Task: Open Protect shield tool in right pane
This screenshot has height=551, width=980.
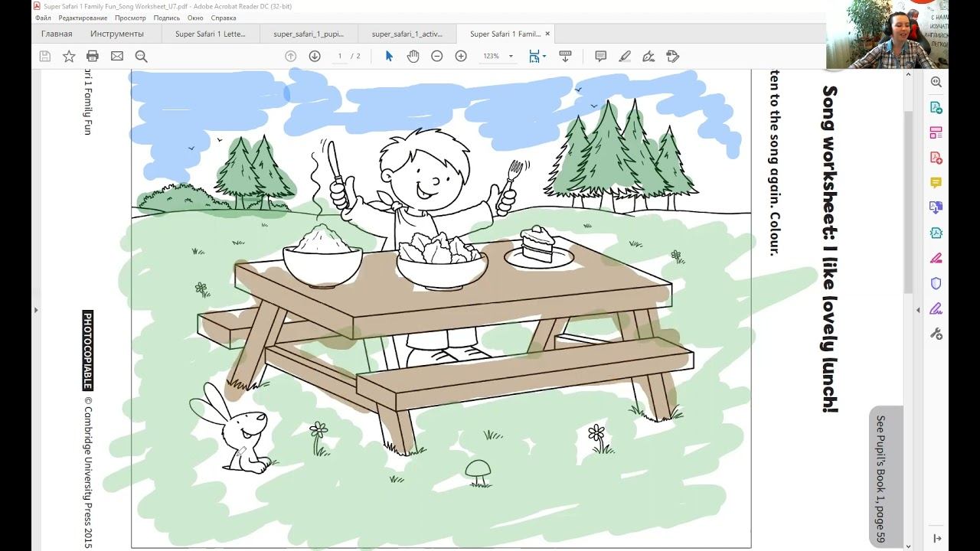Action: coord(936,283)
